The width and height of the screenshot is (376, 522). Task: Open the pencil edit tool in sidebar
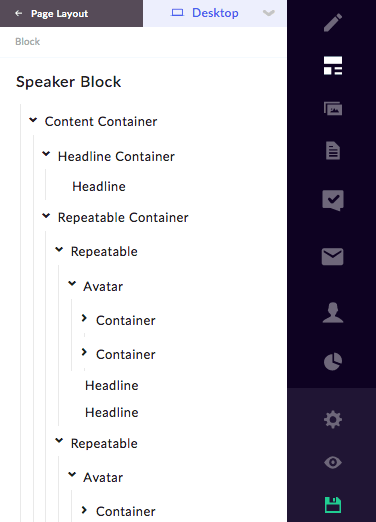pos(333,23)
